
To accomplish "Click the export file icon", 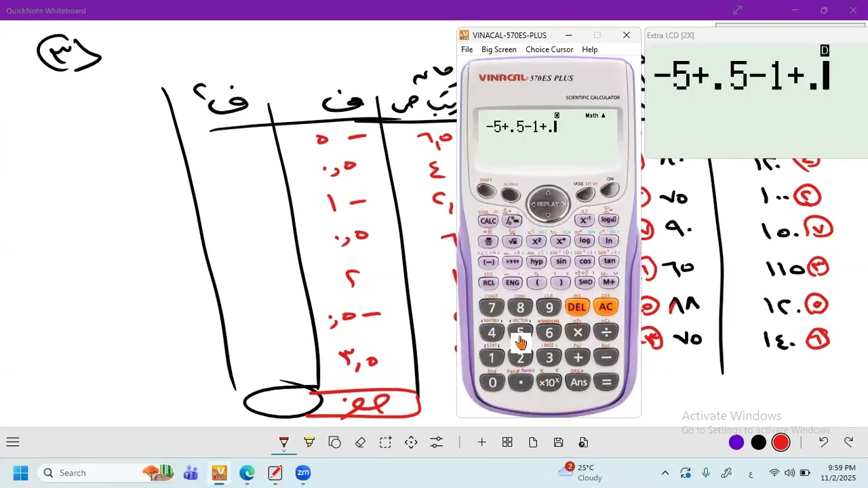I will click(x=583, y=443).
